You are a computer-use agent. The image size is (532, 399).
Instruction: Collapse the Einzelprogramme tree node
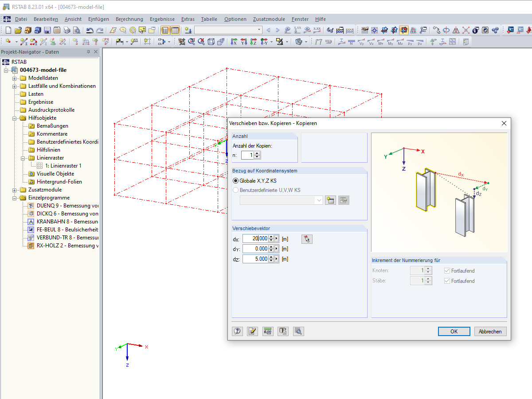click(x=15, y=198)
